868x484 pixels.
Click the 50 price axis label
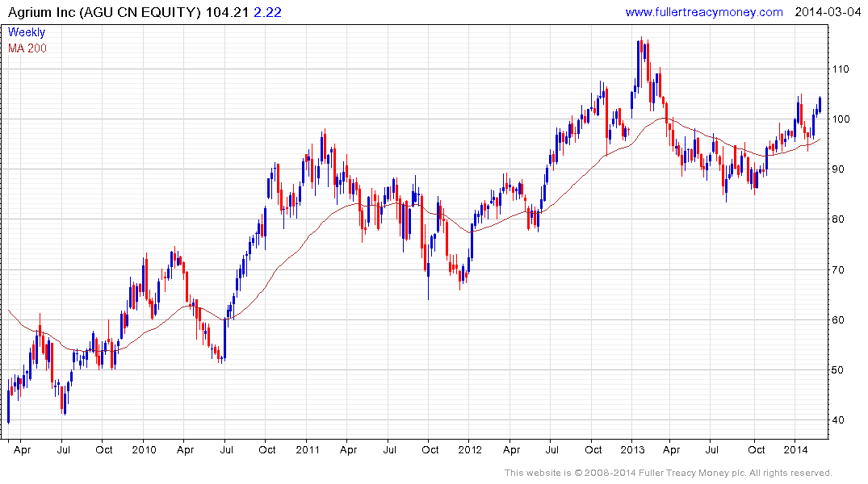tap(838, 370)
